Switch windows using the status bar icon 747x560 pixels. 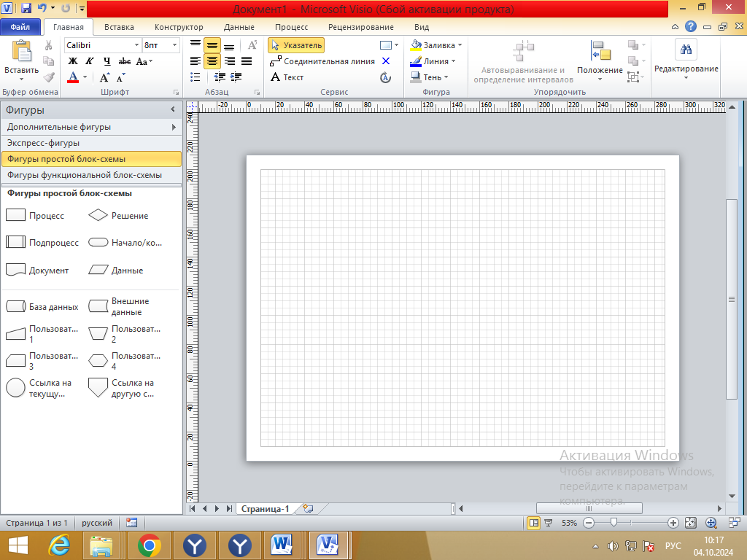[x=734, y=523]
